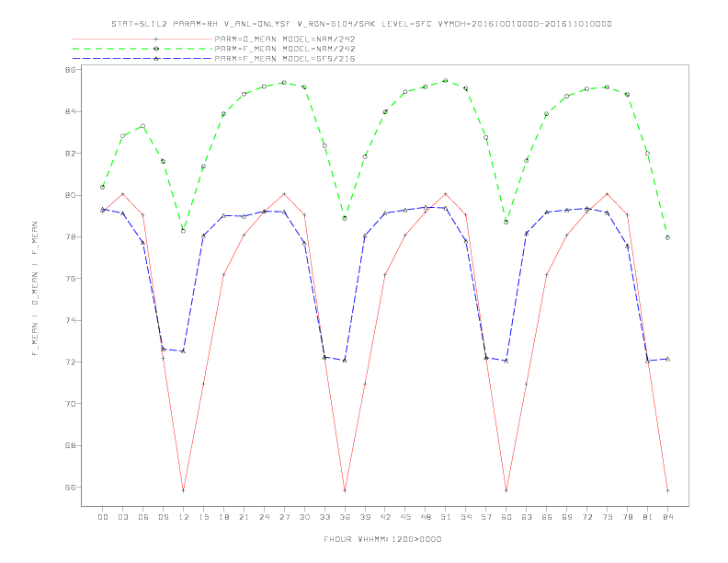This screenshot has width=728, height=563.
Task: Click y-axis tick label 66
Action: (71, 488)
